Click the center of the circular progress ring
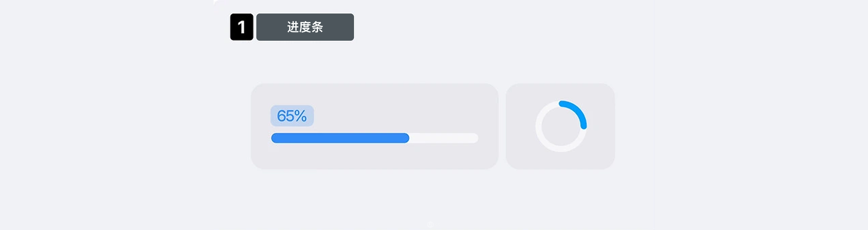This screenshot has width=868, height=230. tap(561, 126)
